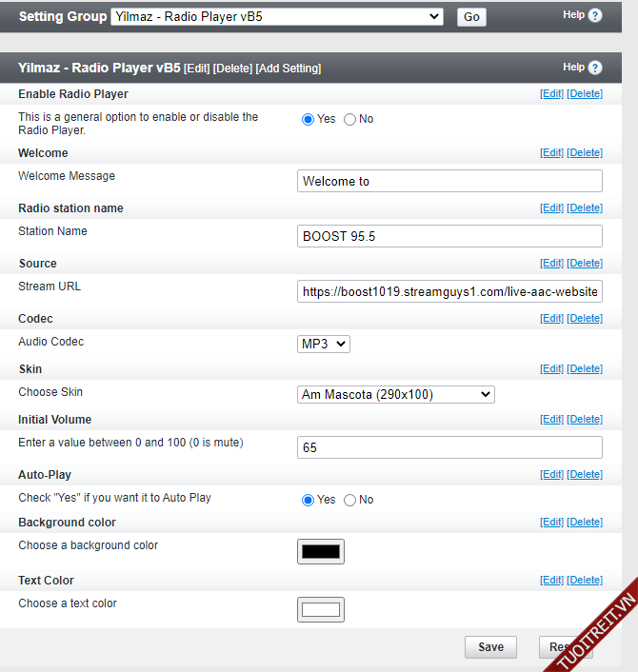The image size is (638, 672).
Task: Edit the Welcome setting
Action: [x=551, y=153]
